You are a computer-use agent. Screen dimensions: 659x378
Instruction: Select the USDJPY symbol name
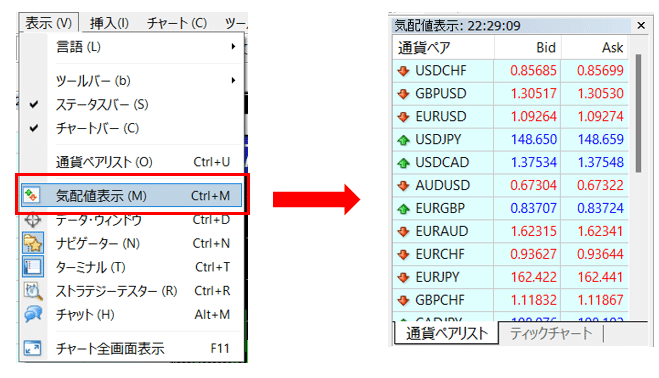pyautogui.click(x=438, y=140)
